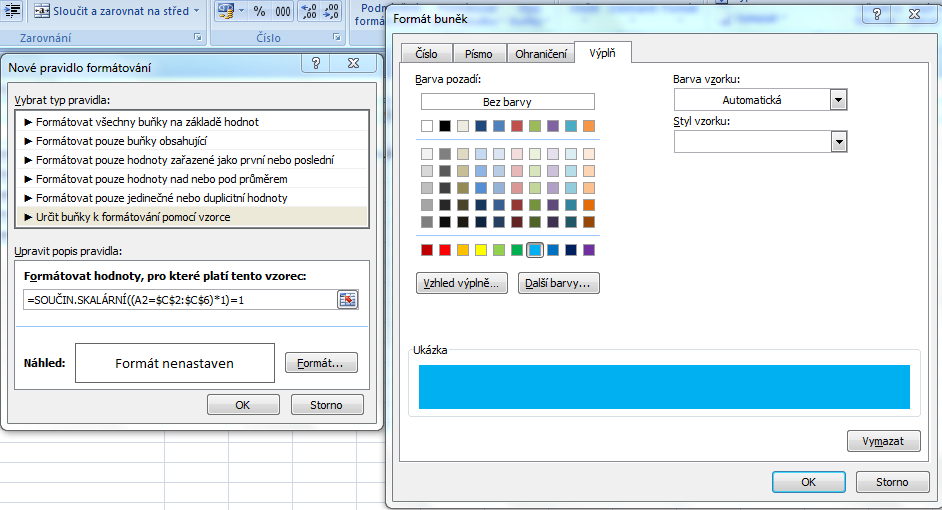Pick the yellow swatch in standard colors row
Image resolution: width=942 pixels, height=510 pixels.
(481, 250)
